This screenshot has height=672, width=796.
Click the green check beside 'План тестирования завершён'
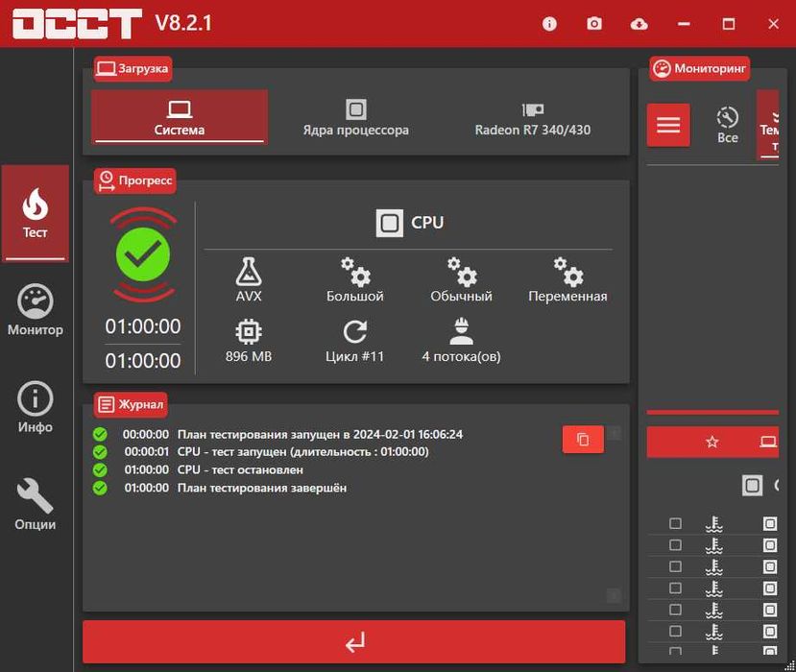pos(100,488)
